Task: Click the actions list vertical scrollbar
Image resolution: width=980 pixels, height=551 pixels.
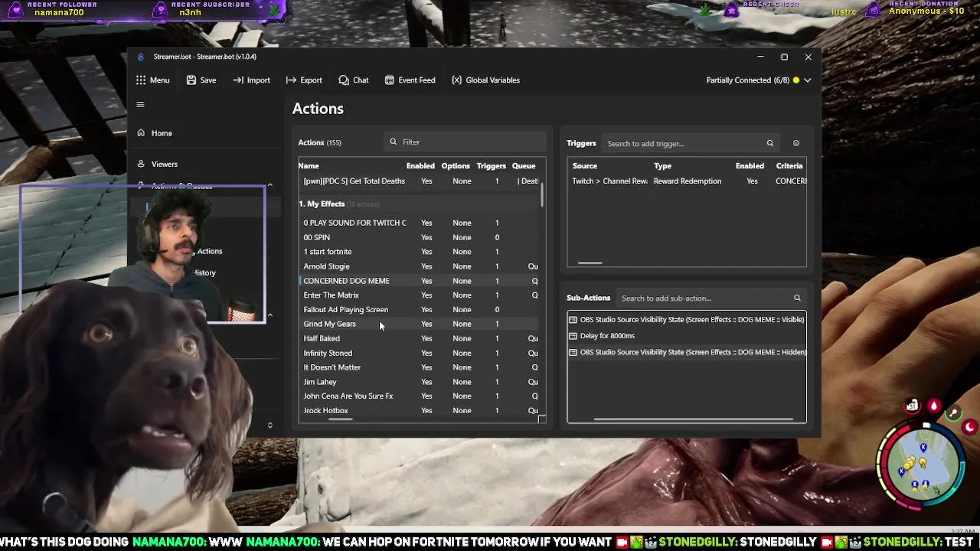Action: [543, 194]
